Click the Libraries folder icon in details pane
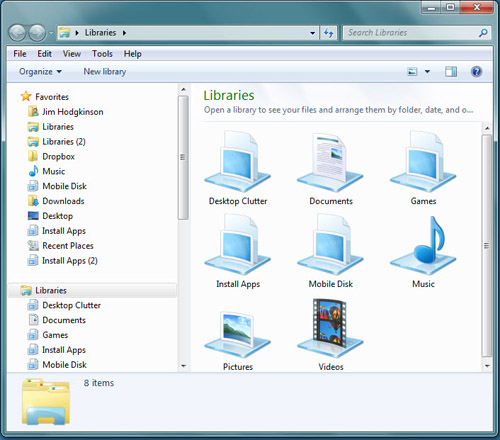 (46, 402)
